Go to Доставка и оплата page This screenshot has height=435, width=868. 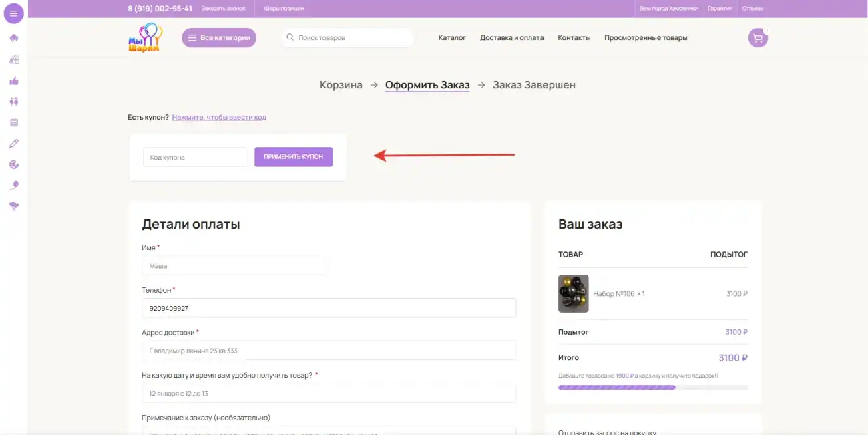click(x=511, y=38)
